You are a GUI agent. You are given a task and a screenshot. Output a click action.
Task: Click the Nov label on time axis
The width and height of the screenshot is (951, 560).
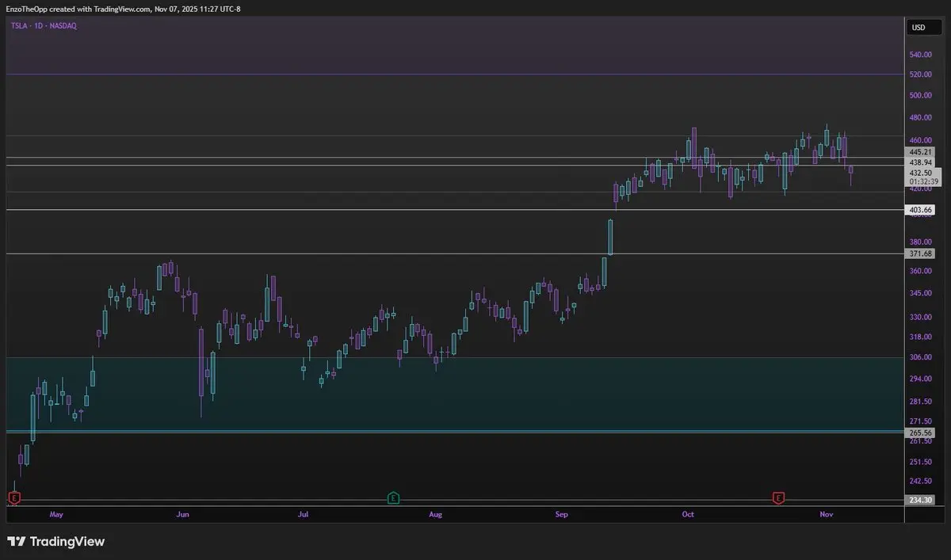tap(827, 514)
